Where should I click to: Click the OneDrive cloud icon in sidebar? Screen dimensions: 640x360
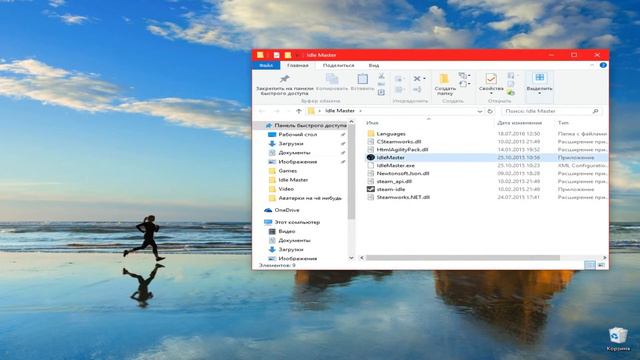tap(268, 210)
